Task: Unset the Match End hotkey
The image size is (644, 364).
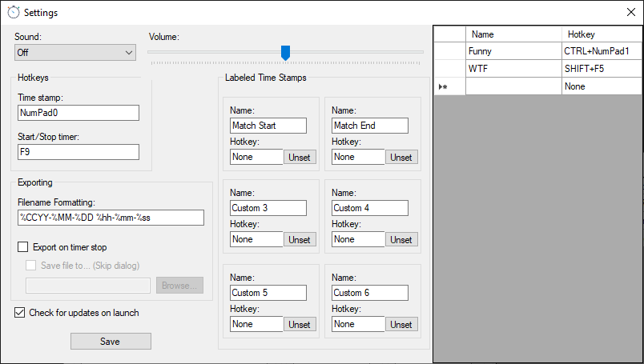Action: 401,158
